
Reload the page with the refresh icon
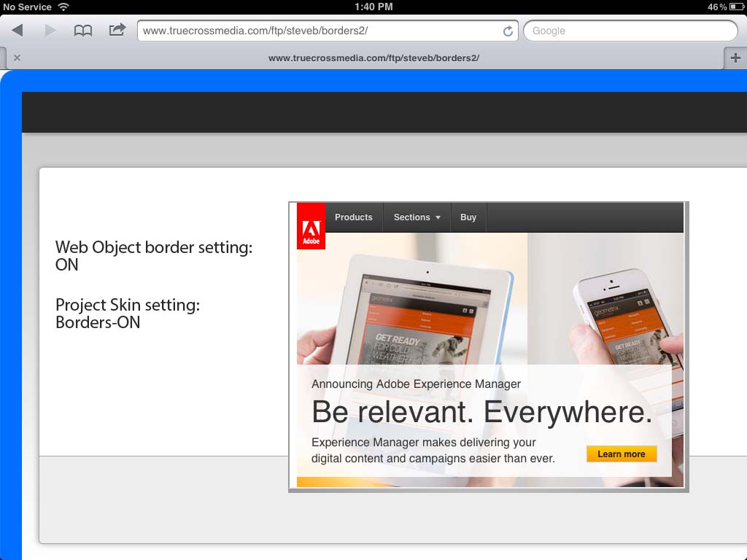point(508,31)
